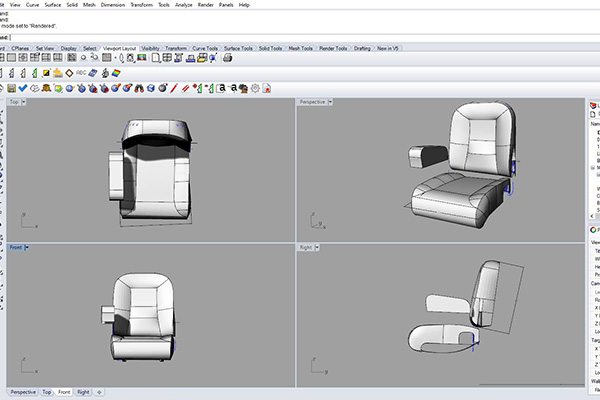The height and width of the screenshot is (400, 600).
Task: Open the Right viewport title menu
Action: 308,247
